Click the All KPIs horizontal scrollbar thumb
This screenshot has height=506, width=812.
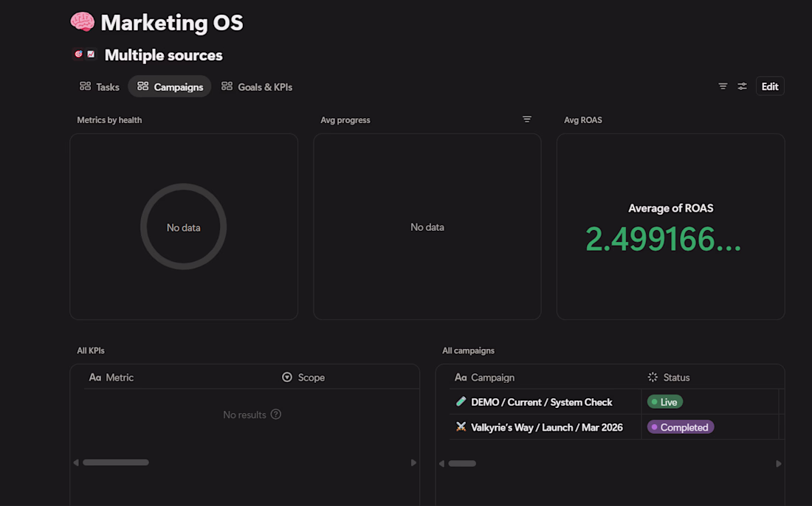[116, 462]
